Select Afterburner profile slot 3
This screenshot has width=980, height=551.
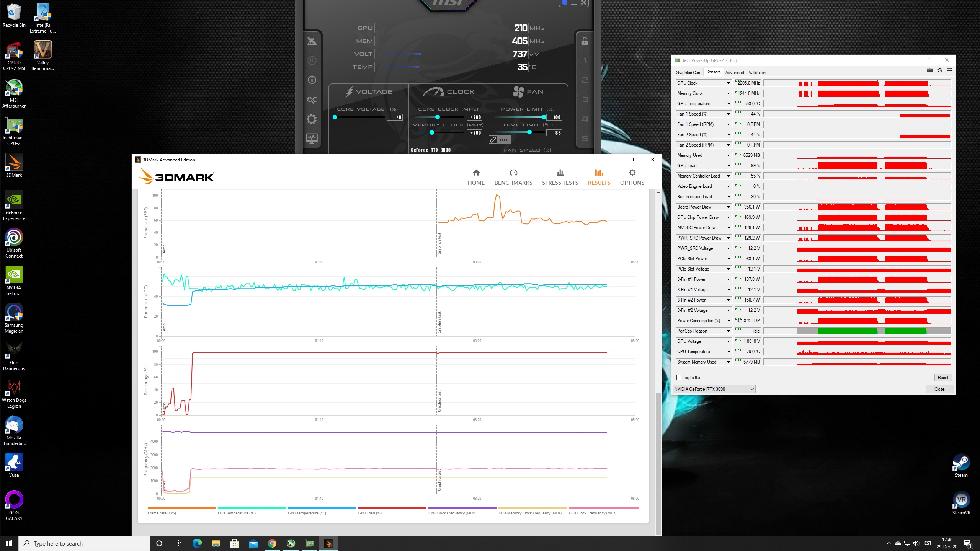[x=585, y=99]
